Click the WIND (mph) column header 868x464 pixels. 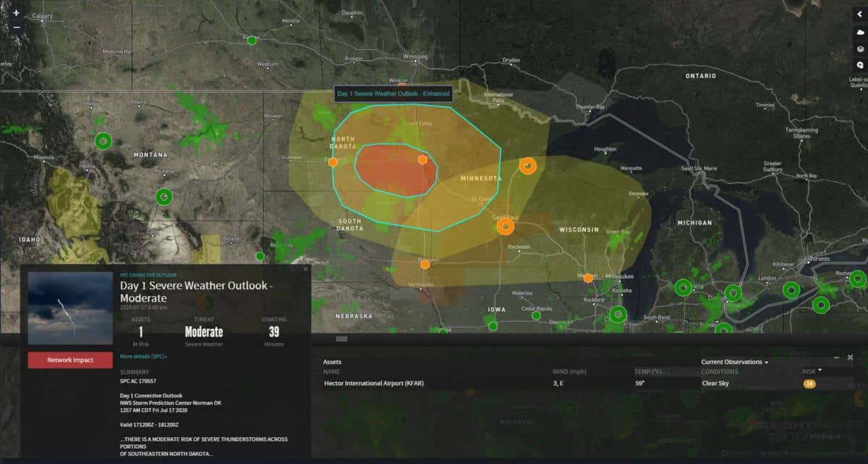coord(569,371)
